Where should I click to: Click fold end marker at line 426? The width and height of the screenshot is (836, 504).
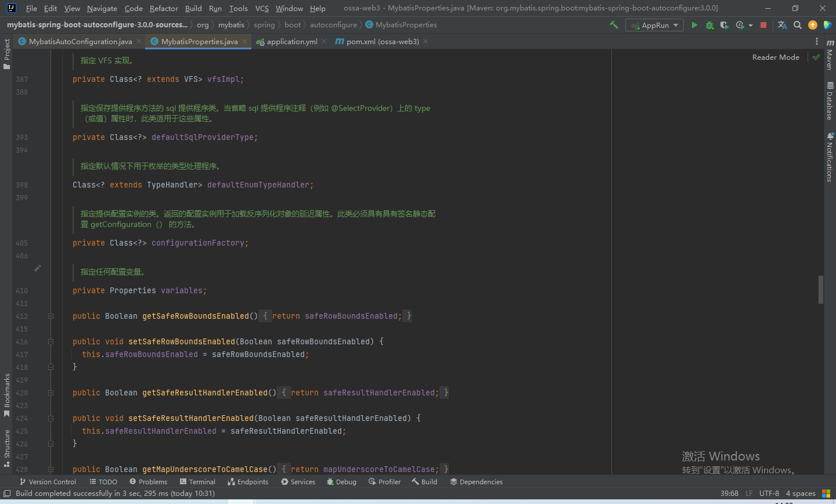point(51,444)
